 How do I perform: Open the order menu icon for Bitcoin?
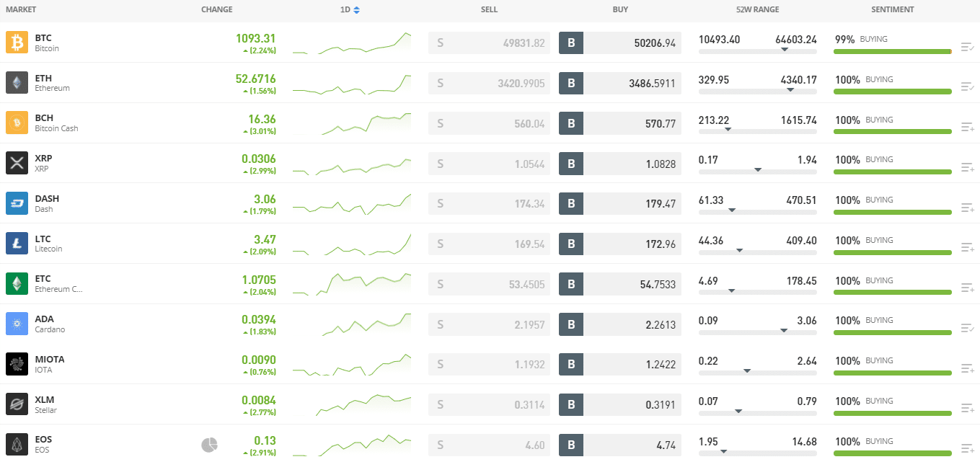tap(967, 46)
